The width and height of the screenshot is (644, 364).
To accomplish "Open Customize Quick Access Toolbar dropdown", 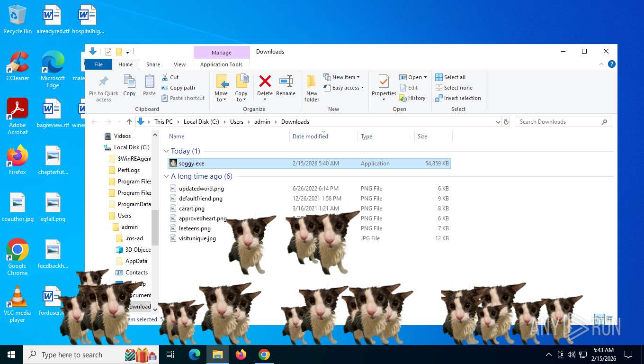I will click(x=128, y=52).
